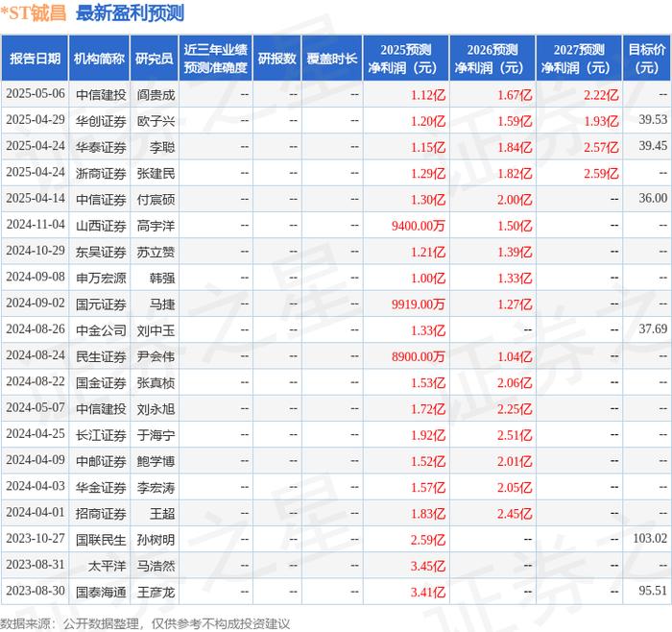Click the 2.45亿 forecast value

[515, 513]
